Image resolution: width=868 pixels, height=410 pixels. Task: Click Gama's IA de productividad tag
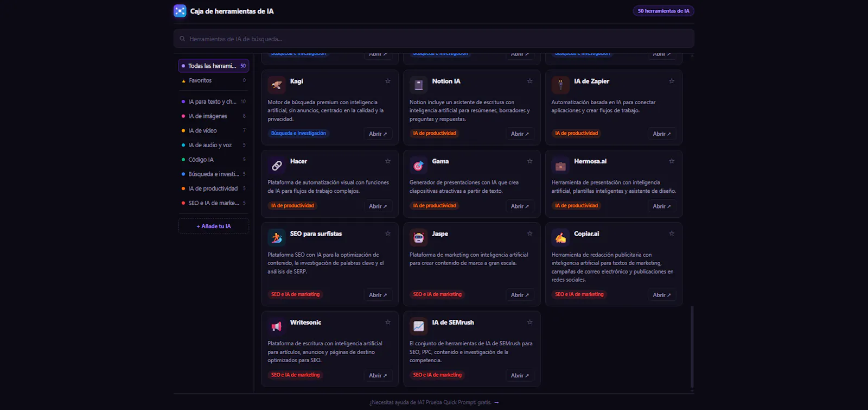pyautogui.click(x=435, y=205)
